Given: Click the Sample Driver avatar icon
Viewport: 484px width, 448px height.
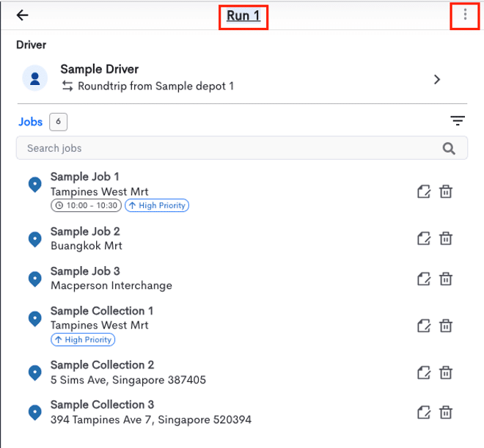Looking at the screenshot, I should coord(35,78).
